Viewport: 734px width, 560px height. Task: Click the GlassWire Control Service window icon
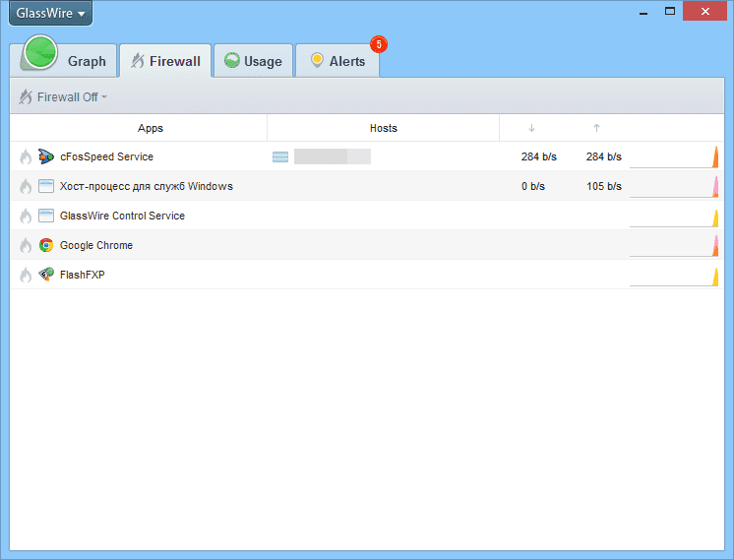coord(45,216)
